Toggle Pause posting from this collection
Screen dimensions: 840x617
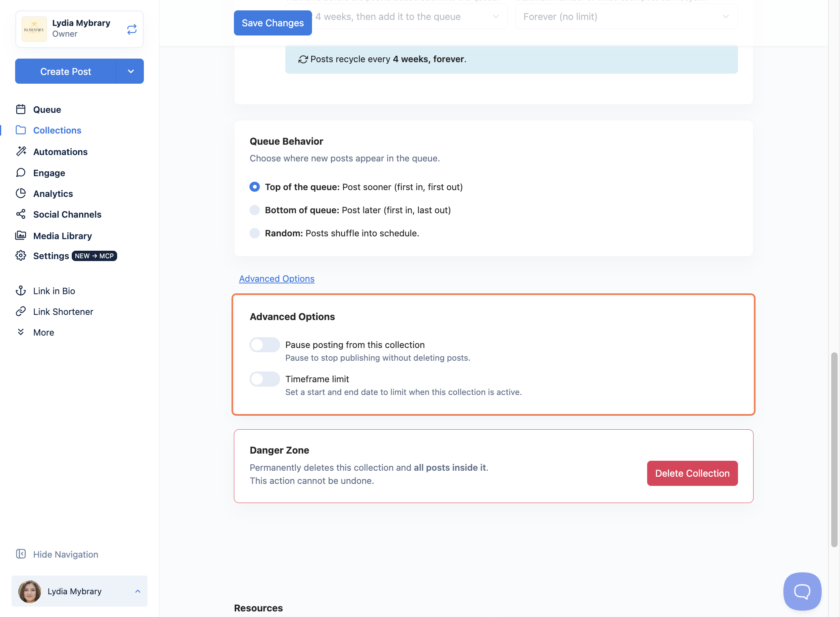pyautogui.click(x=265, y=345)
